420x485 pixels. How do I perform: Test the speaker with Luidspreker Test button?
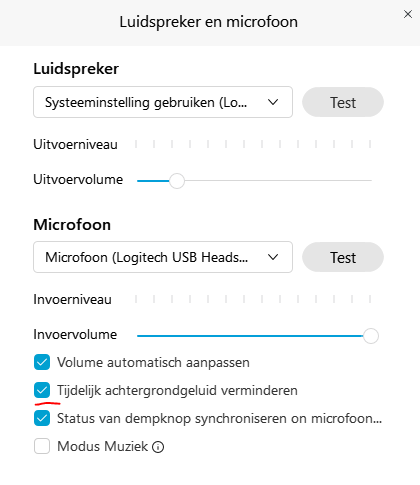tap(343, 102)
